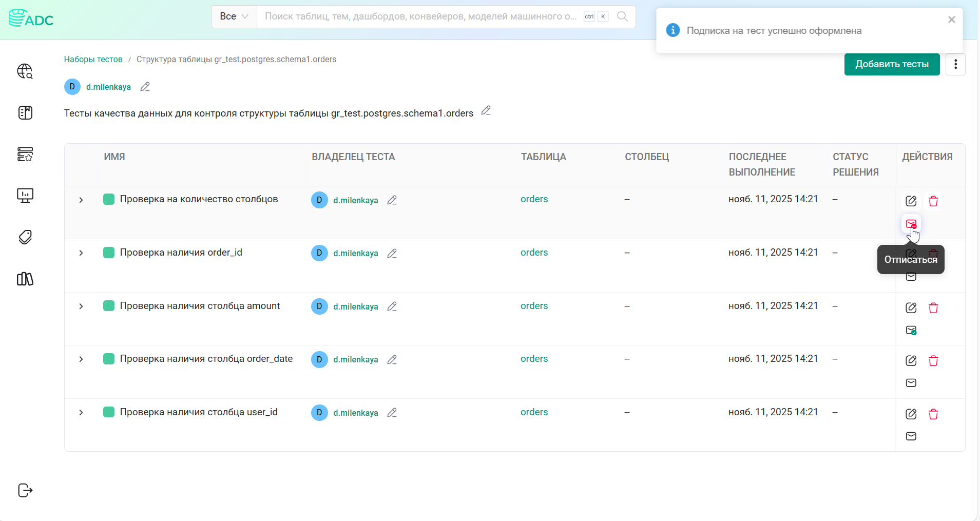Open the three-dot more options menu
Screen dimensions: 980x521
[955, 64]
